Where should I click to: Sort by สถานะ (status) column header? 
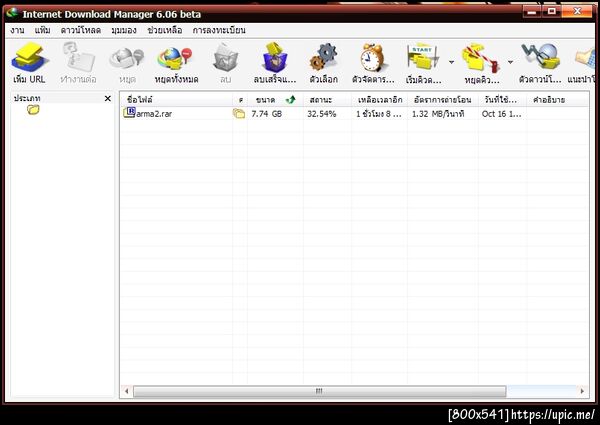tap(327, 100)
